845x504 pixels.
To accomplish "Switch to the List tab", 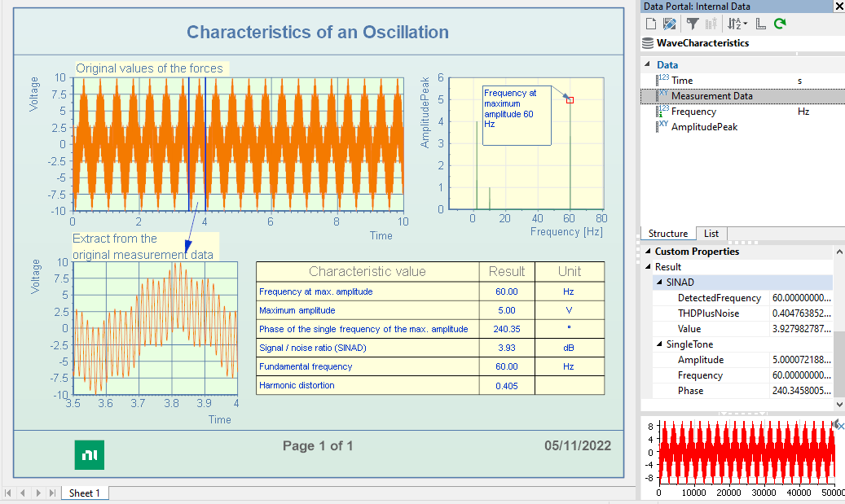I will [x=711, y=234].
